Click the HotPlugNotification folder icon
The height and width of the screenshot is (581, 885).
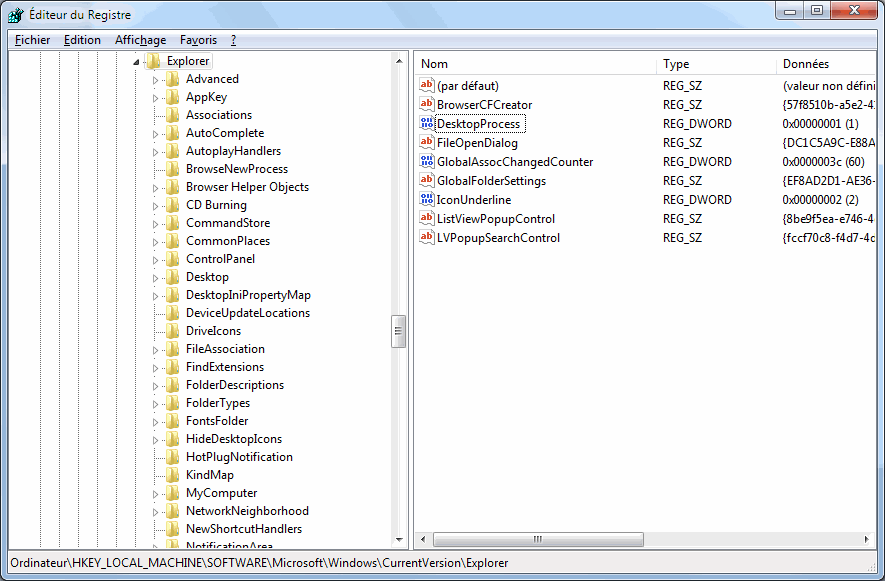[x=173, y=457]
